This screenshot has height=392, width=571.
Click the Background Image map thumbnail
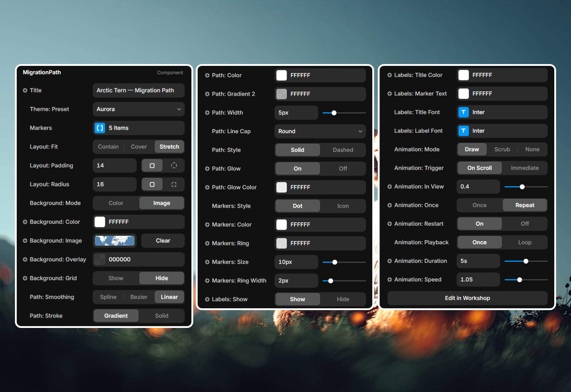[115, 241]
